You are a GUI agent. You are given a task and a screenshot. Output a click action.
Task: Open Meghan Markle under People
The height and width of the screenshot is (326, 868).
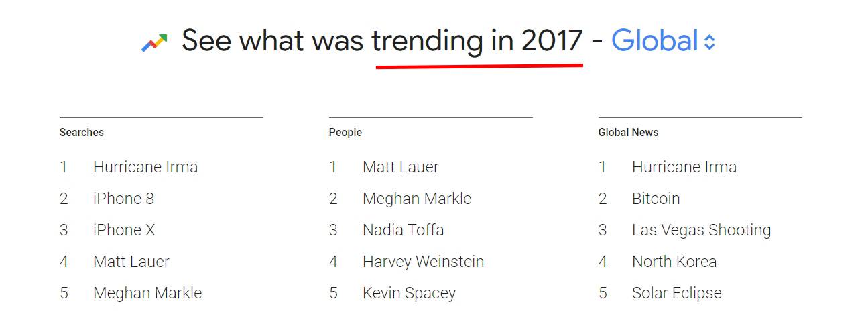417,199
